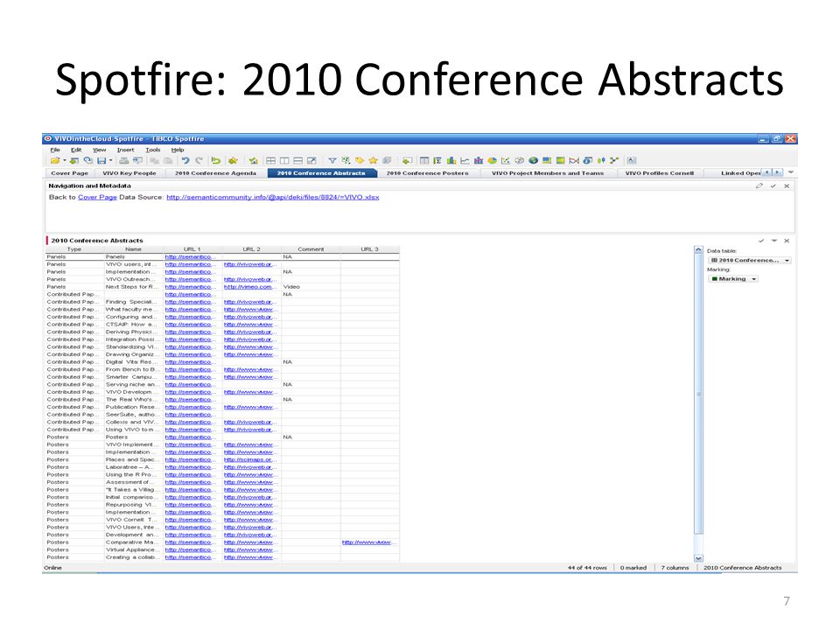Click the filter panel scroll up arrow

point(698,250)
